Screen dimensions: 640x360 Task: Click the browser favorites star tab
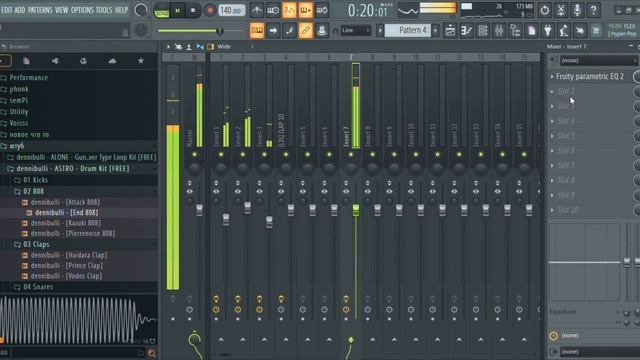pos(140,61)
